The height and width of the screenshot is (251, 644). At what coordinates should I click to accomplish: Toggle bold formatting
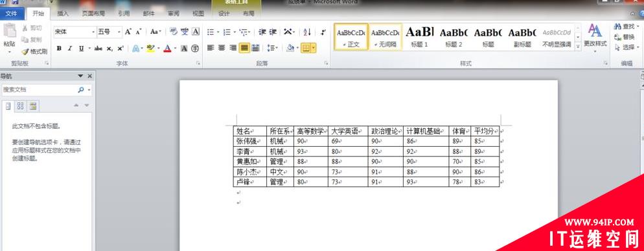(x=59, y=49)
